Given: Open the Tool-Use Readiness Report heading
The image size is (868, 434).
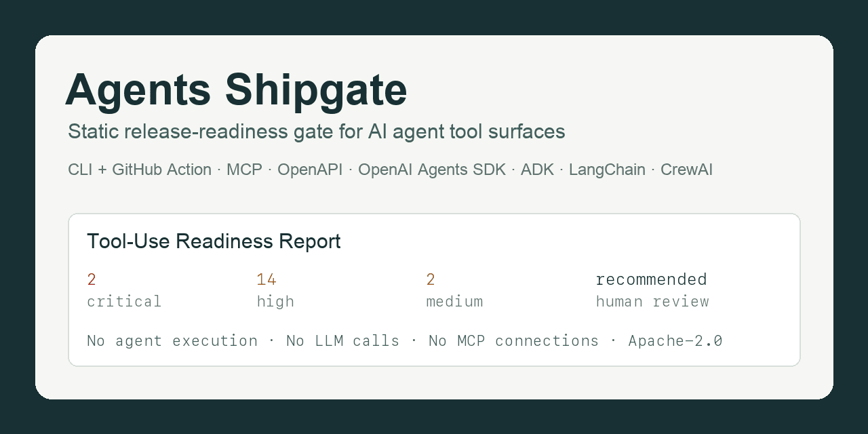Looking at the screenshot, I should tap(214, 241).
